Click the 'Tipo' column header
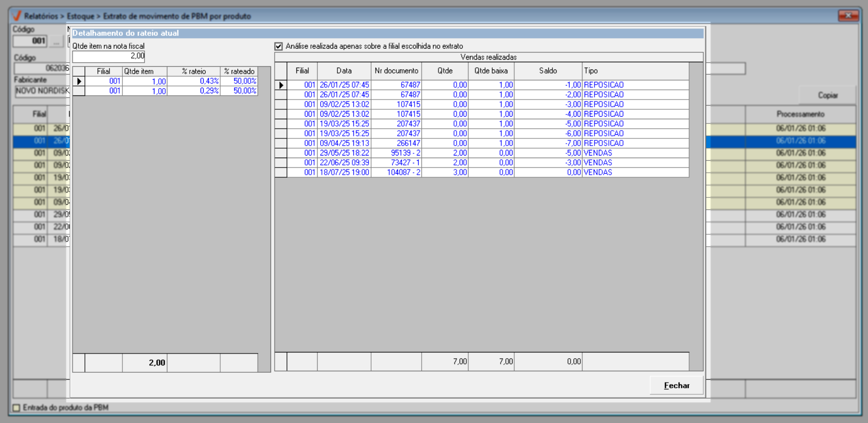The image size is (868, 423). point(591,71)
